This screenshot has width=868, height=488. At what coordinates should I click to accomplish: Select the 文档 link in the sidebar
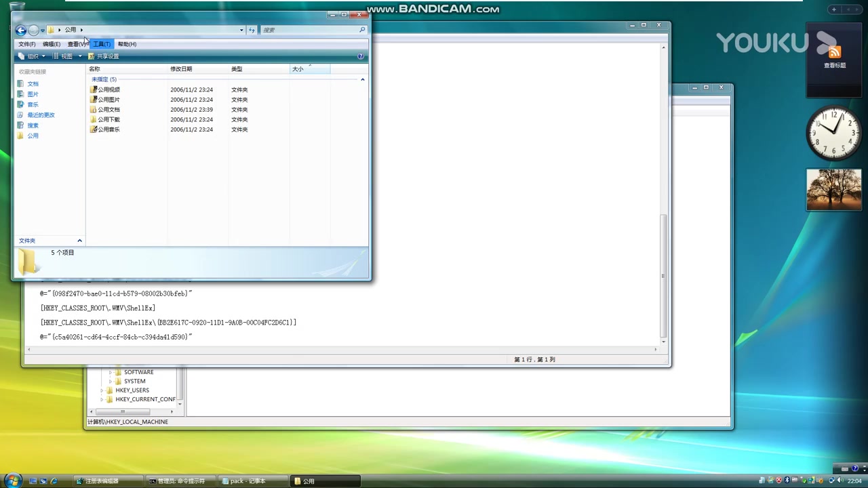33,83
